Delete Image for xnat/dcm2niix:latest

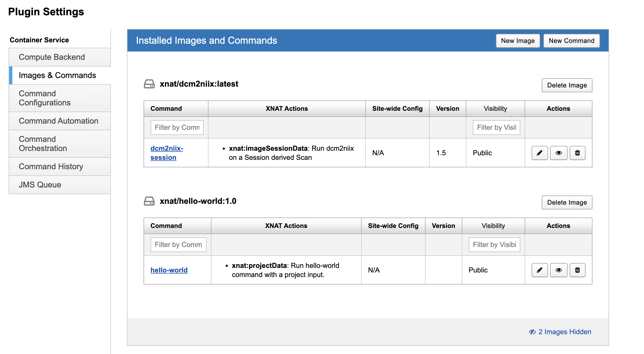coord(567,85)
